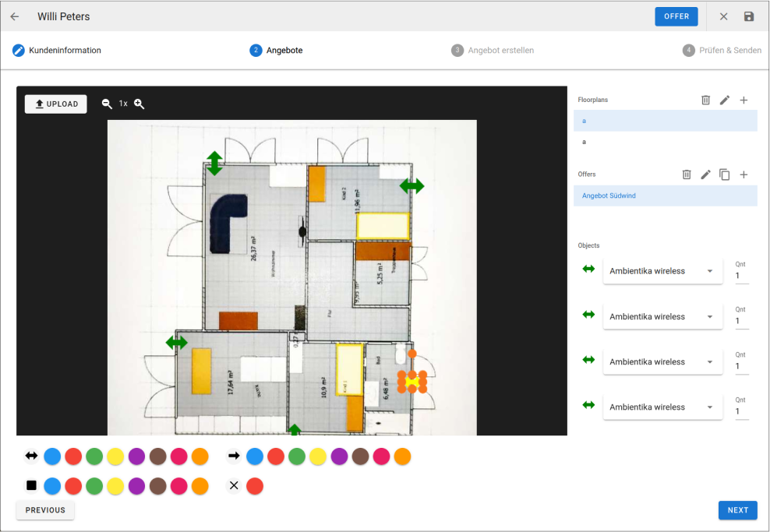Select the Angebot Südwind offer
The height and width of the screenshot is (532, 770).
[x=609, y=196]
